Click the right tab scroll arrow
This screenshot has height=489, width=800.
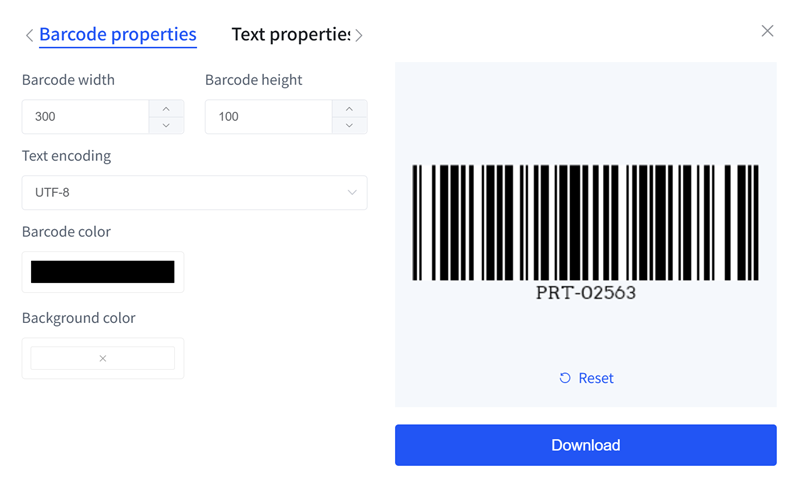359,36
